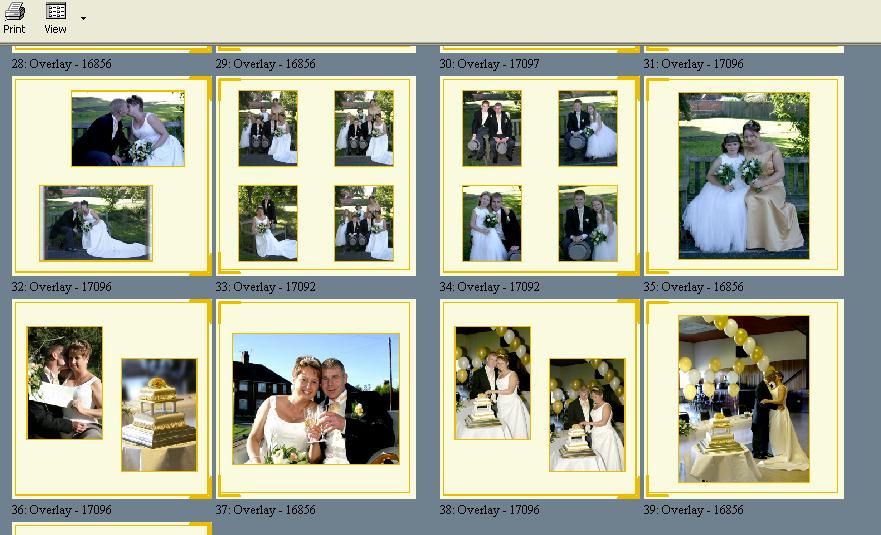This screenshot has width=881, height=535.
Task: Click the View layout icon
Action: pos(55,17)
